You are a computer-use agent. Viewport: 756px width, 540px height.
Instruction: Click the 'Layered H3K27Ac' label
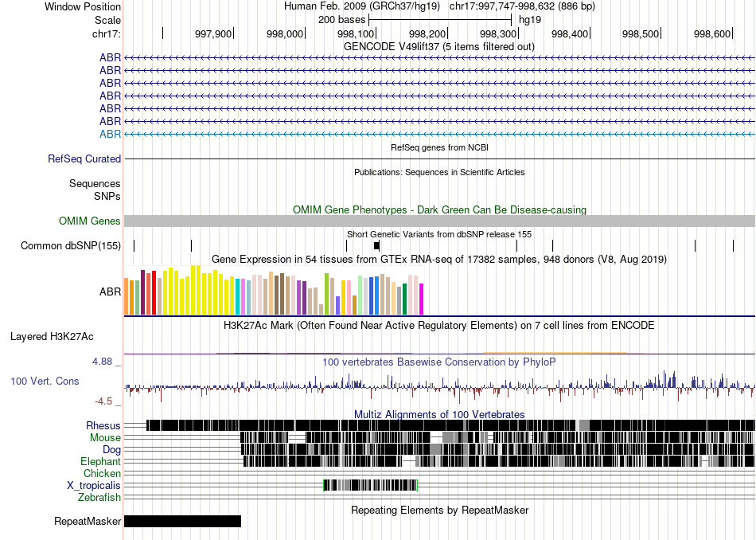pyautogui.click(x=52, y=337)
